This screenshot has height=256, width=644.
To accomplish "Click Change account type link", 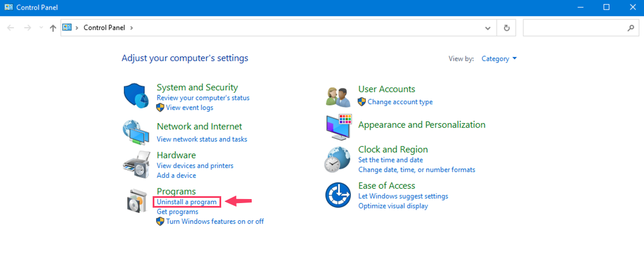I will tap(400, 102).
